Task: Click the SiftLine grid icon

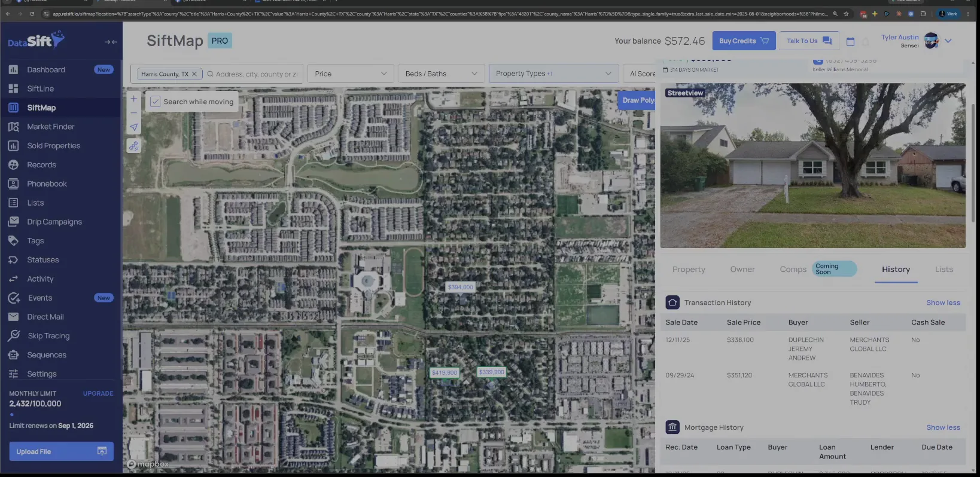Action: [13, 88]
